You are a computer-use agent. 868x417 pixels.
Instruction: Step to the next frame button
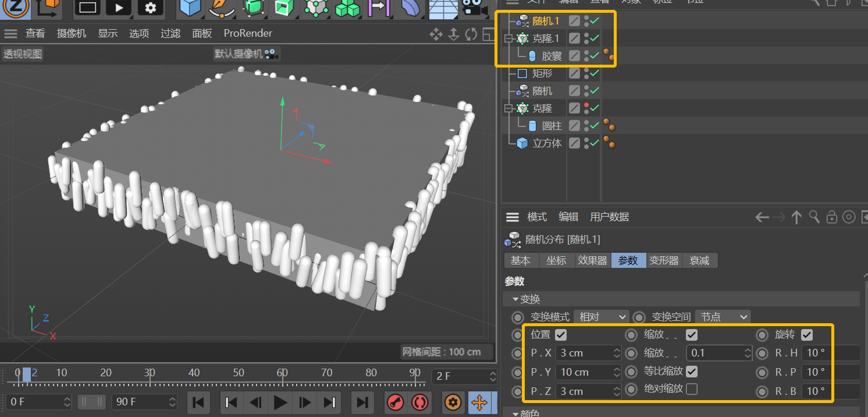point(305,402)
